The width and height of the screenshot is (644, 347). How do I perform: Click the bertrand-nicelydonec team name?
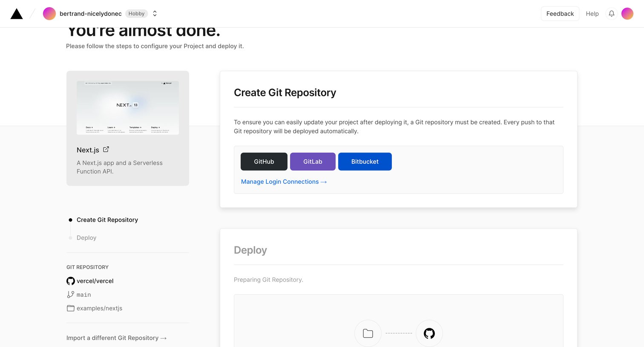point(91,14)
